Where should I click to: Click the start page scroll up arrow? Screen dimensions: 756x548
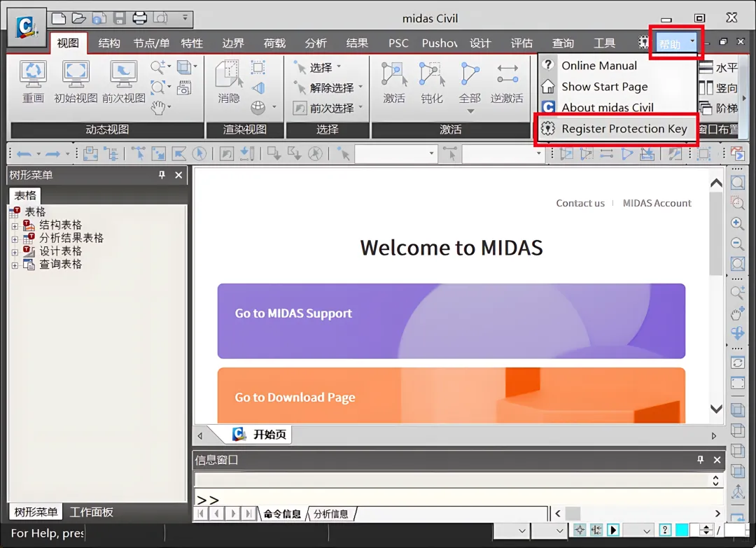(717, 183)
